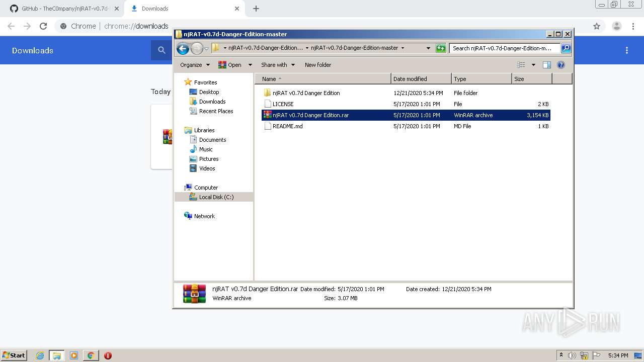Image resolution: width=644 pixels, height=362 pixels.
Task: Open Windows Media Player from taskbar
Action: [x=73, y=355]
